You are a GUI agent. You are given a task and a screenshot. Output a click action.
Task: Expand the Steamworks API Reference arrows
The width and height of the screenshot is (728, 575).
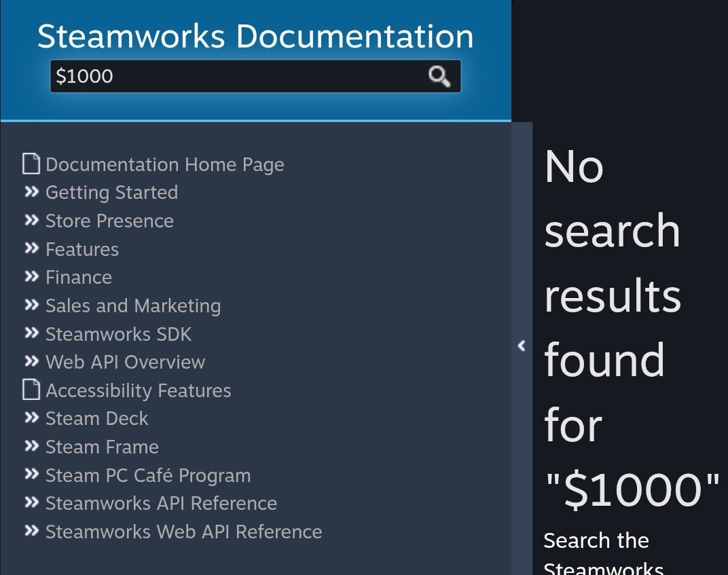31,502
